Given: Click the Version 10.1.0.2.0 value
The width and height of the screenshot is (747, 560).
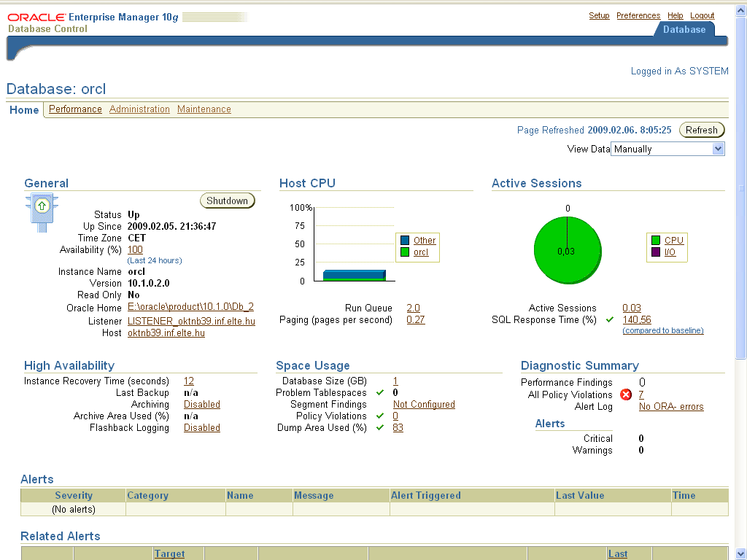Looking at the screenshot, I should (149, 283).
